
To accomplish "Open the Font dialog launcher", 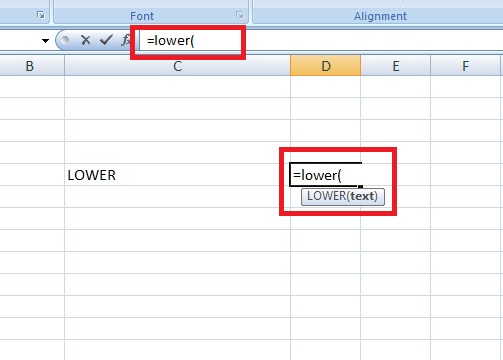I will point(239,15).
